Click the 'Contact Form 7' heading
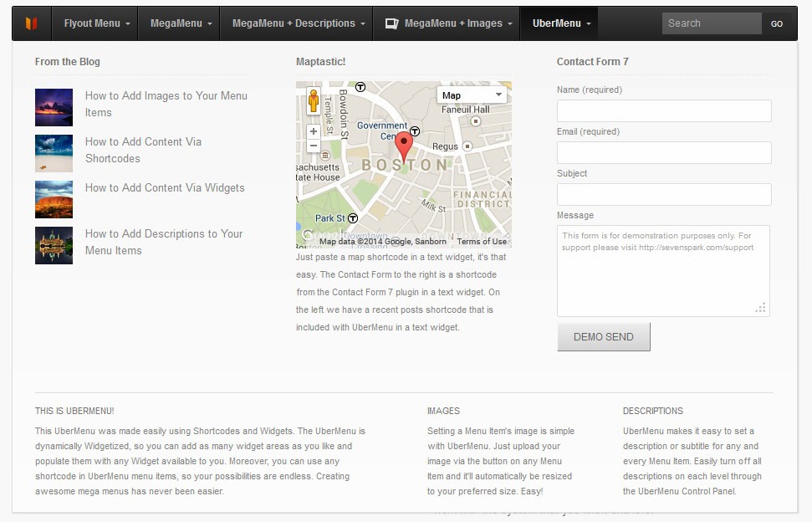 tap(592, 62)
